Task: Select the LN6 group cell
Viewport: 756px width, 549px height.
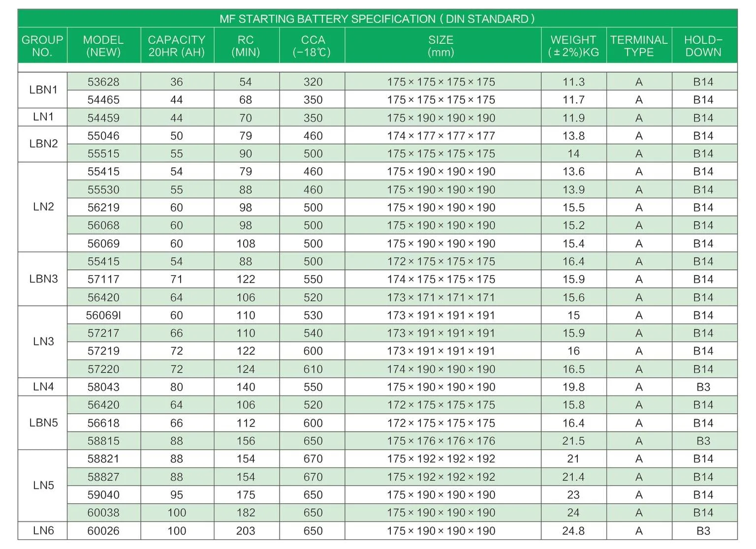Action: pyautogui.click(x=43, y=530)
